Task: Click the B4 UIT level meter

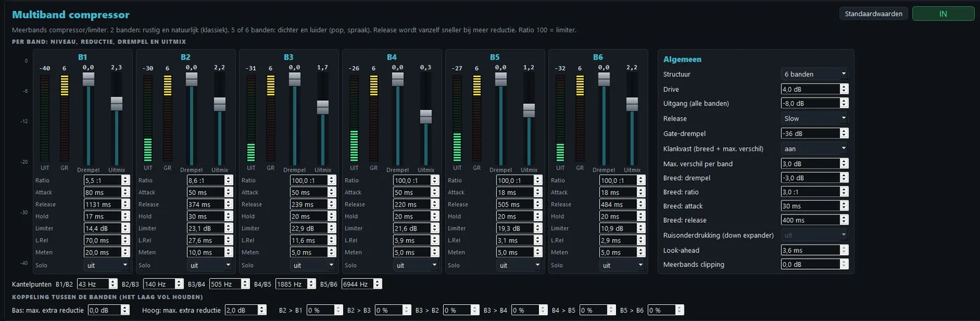Action: coord(353,118)
